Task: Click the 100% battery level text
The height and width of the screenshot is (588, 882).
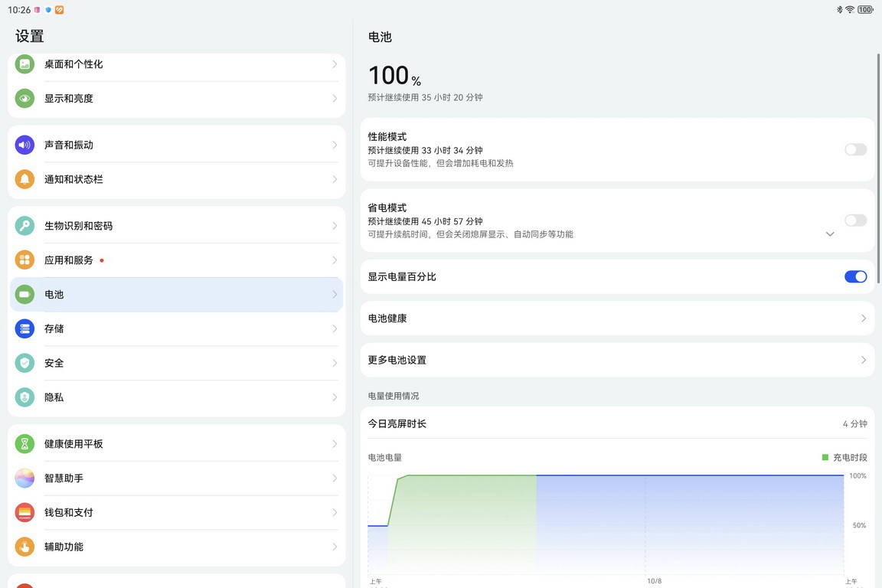Action: [x=394, y=75]
